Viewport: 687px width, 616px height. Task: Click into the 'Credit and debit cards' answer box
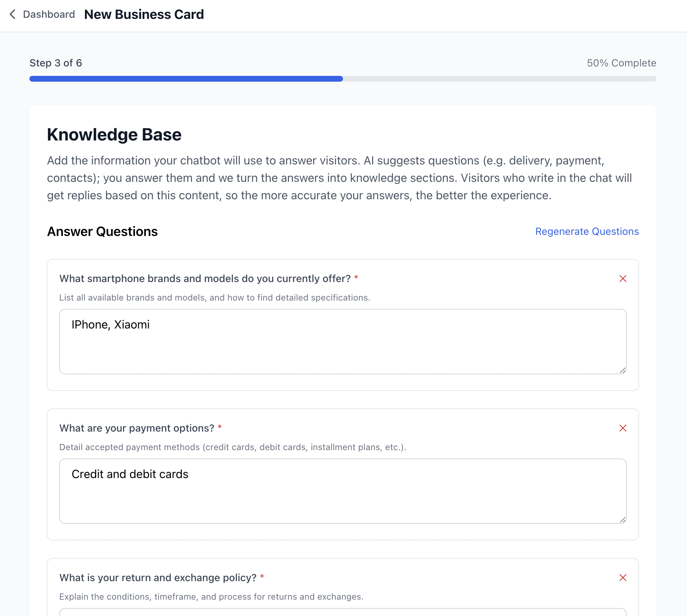tap(343, 491)
